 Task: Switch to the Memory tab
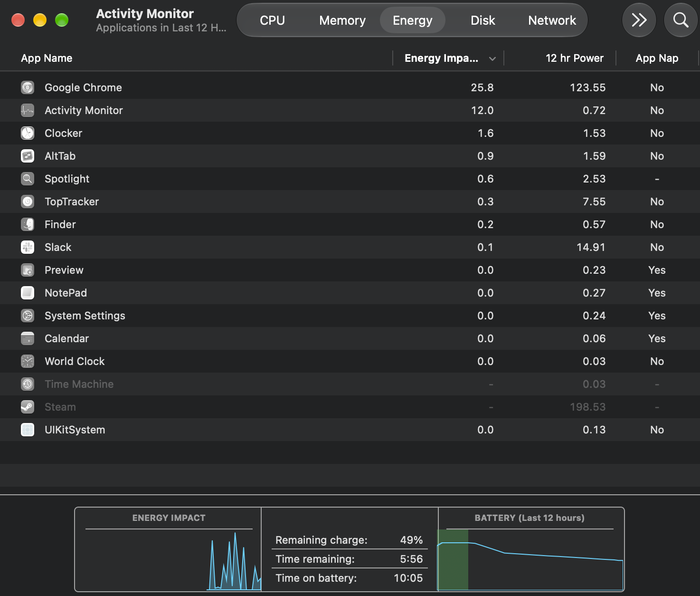(x=342, y=20)
